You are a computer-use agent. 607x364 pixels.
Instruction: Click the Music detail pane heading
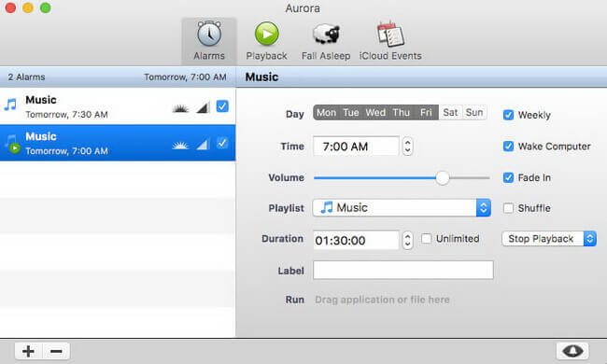(261, 77)
